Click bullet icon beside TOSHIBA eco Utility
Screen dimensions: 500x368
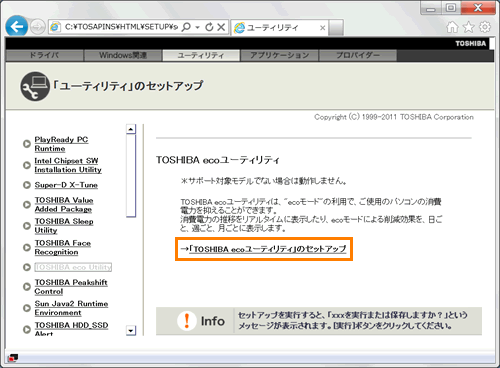27,267
